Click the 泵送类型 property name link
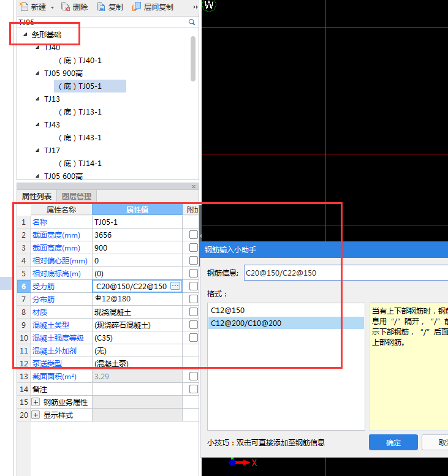Image resolution: width=448 pixels, height=476 pixels. point(47,364)
